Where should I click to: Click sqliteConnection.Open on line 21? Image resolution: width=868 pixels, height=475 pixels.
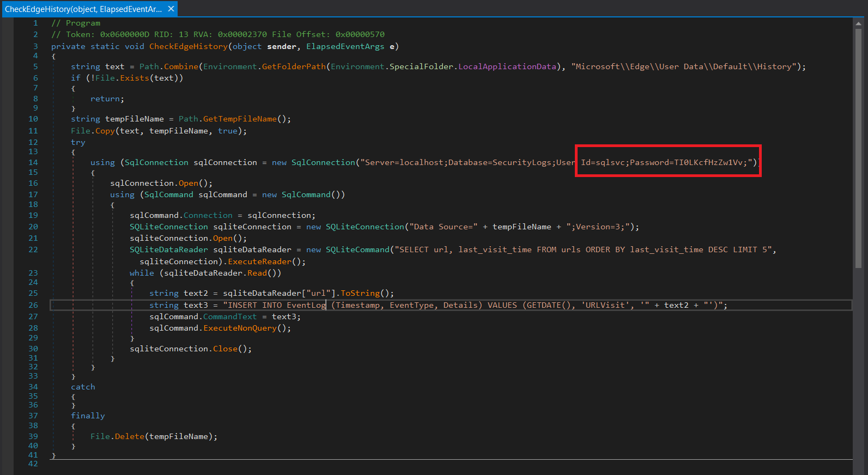point(181,238)
